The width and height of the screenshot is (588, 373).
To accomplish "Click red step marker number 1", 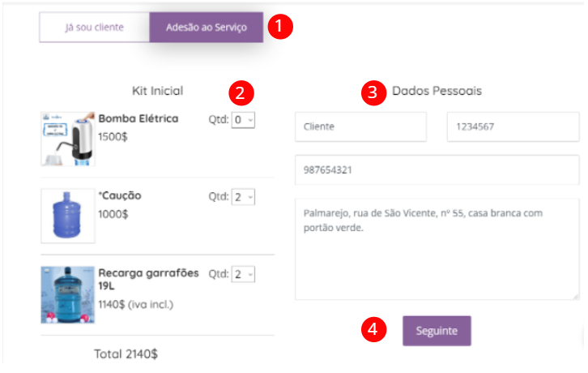I will pos(280,27).
